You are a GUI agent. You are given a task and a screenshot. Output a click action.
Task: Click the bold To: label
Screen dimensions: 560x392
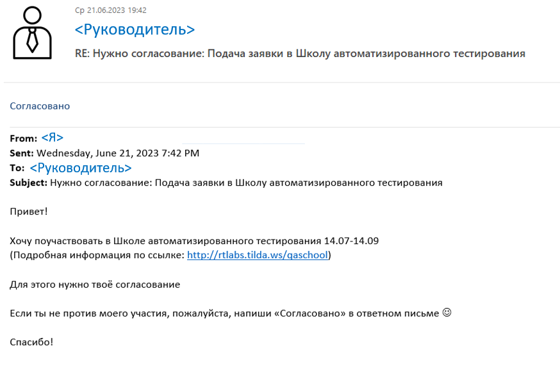[17, 168]
